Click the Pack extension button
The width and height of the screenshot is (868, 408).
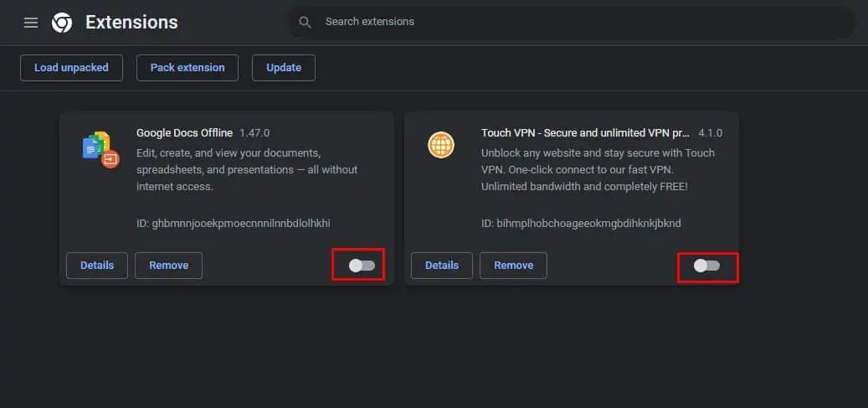(x=187, y=68)
